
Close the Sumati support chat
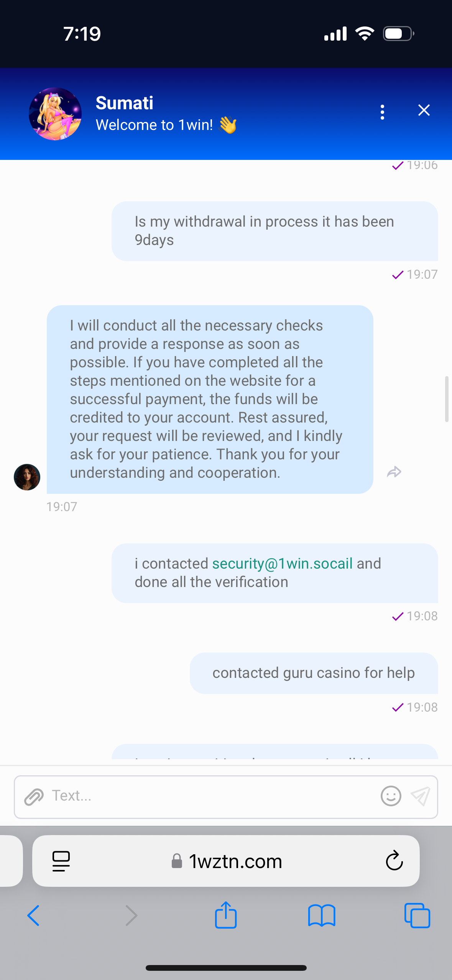click(x=424, y=110)
